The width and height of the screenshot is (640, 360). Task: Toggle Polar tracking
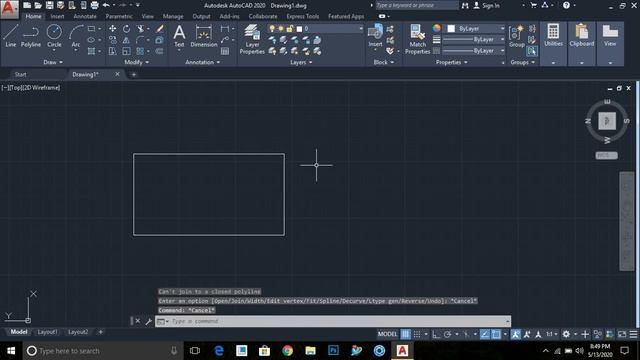pos(447,334)
